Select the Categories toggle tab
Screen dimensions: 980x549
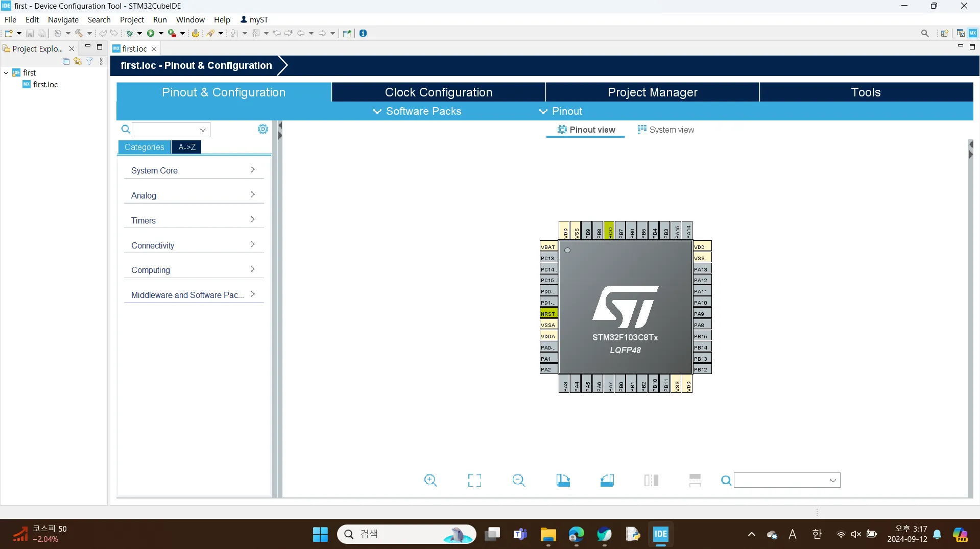click(x=145, y=147)
